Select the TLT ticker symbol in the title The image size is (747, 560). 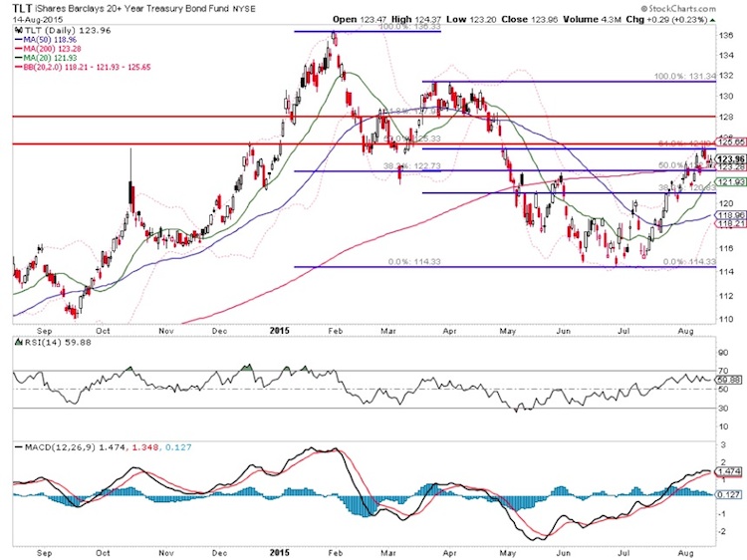[22, 8]
